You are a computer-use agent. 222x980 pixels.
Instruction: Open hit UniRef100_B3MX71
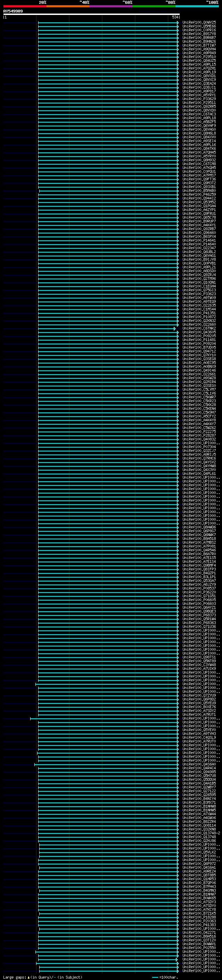click(199, 802)
